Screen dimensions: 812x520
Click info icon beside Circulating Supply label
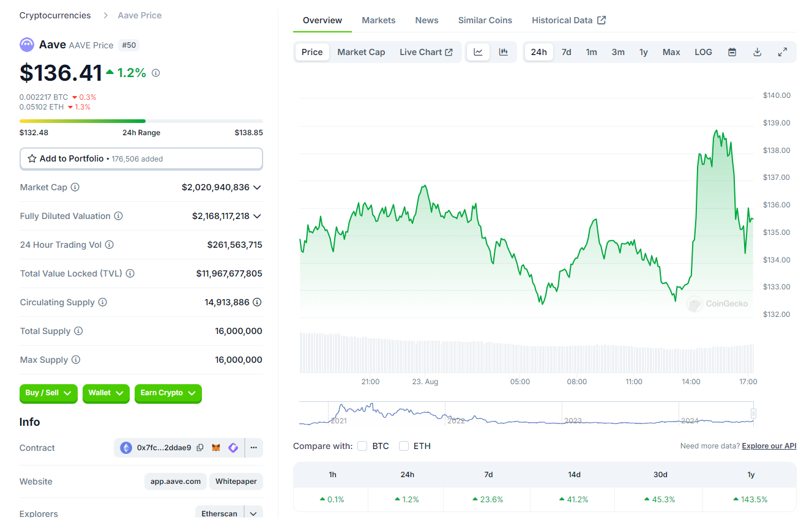click(x=102, y=302)
